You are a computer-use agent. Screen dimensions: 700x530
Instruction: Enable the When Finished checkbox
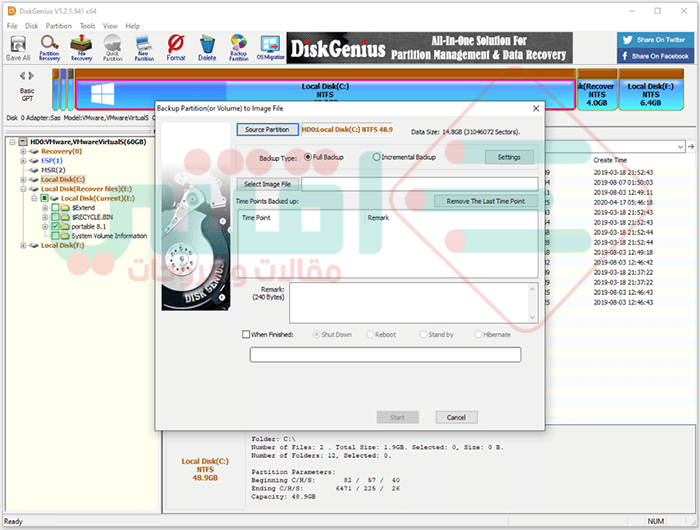(246, 334)
